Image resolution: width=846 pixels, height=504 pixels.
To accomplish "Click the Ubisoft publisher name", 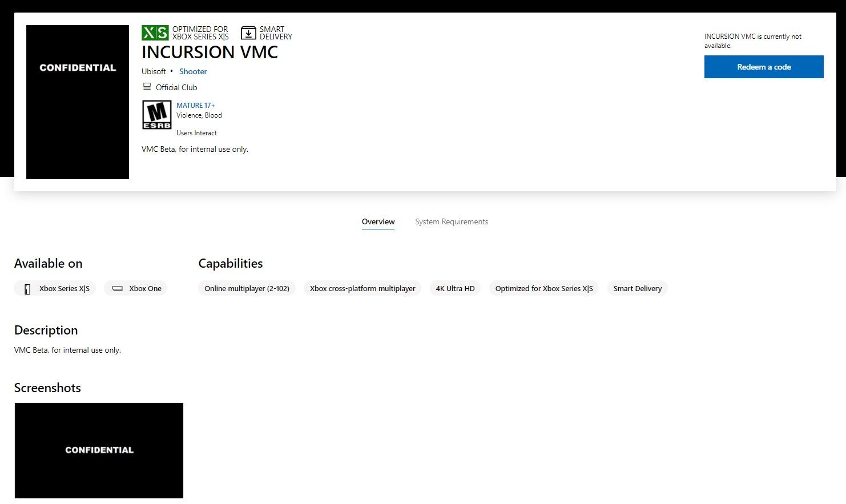I will 154,71.
